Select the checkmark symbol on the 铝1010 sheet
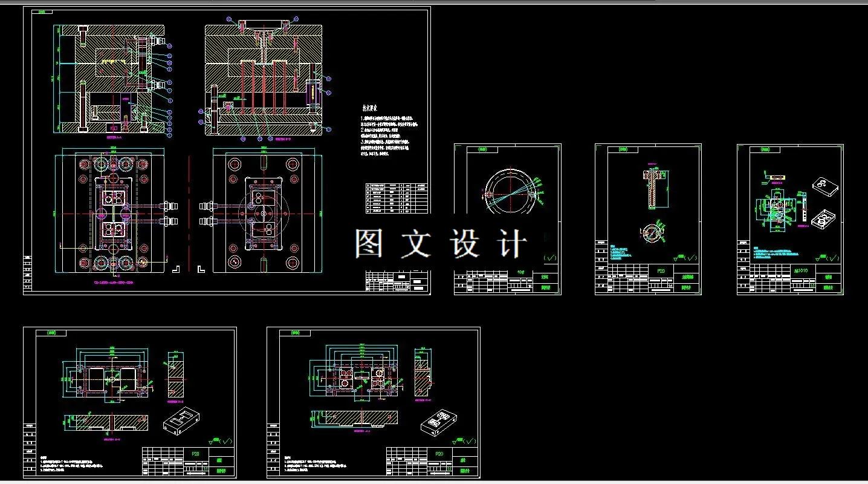 coord(832,257)
